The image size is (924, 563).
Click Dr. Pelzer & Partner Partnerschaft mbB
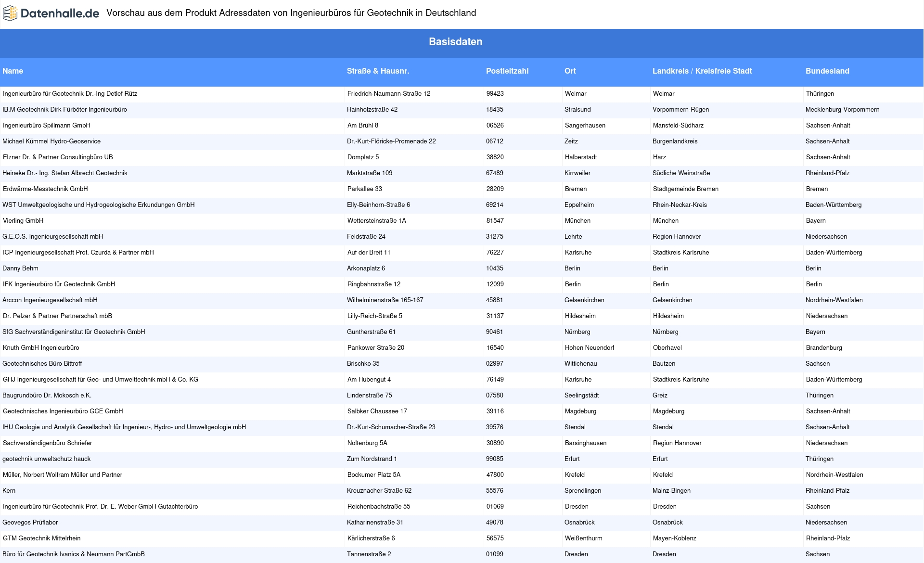coord(57,316)
